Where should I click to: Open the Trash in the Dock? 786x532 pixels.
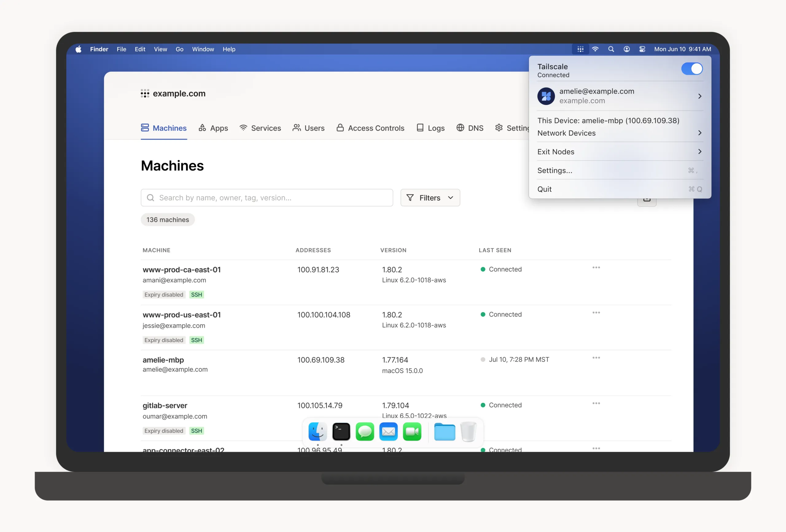point(469,432)
